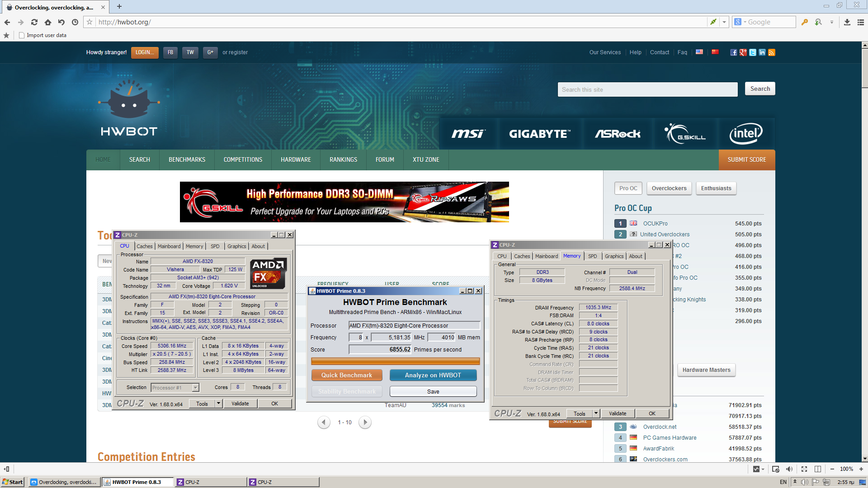This screenshot has height=488, width=868.
Task: Open HWBOT Twitter social icon
Action: (753, 52)
